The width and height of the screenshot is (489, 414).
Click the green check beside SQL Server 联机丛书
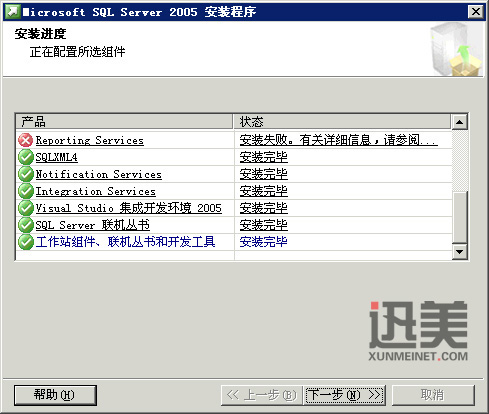tap(25, 225)
